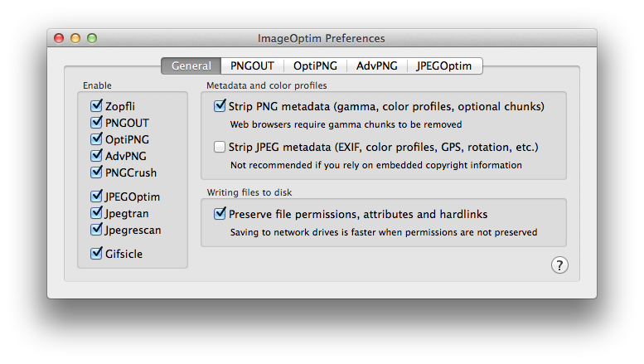This screenshot has width=644, height=364.
Task: Enable Strip JPEG metadata checkbox
Action: pyautogui.click(x=220, y=147)
